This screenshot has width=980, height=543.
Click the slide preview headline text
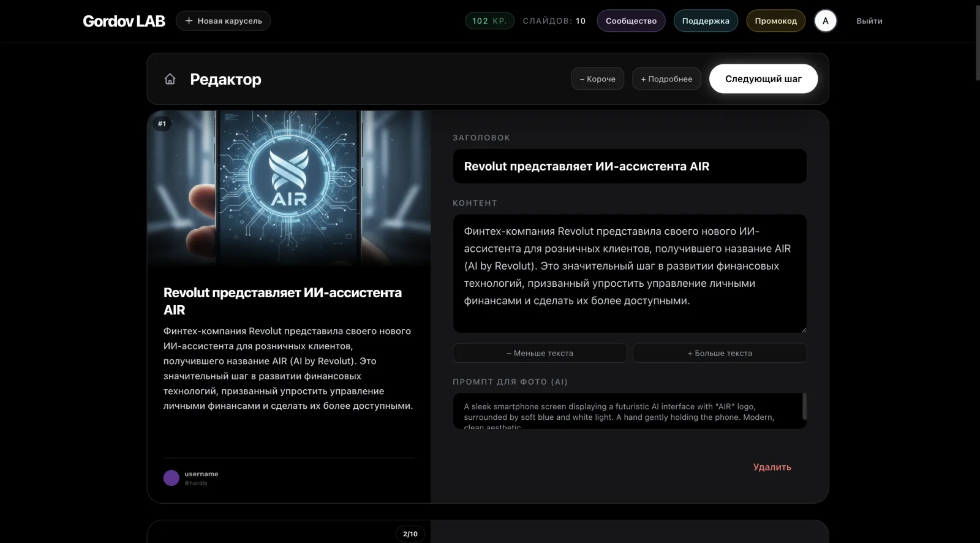[x=282, y=301]
